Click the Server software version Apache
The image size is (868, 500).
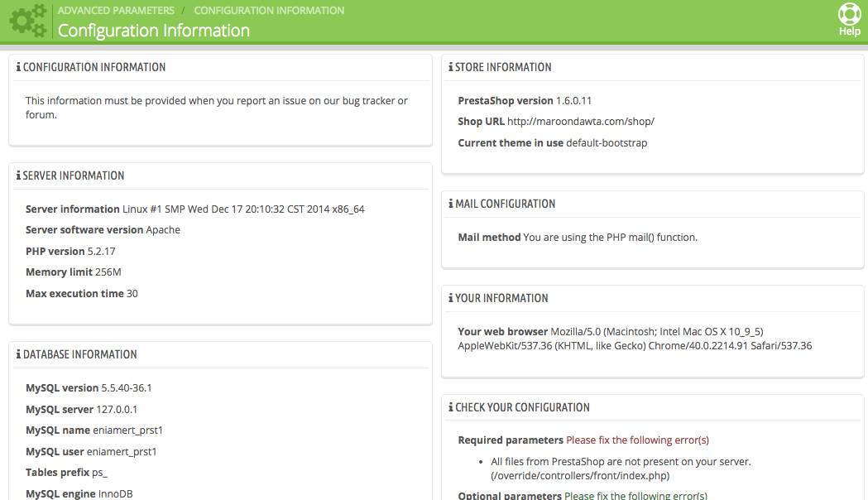pyautogui.click(x=103, y=230)
